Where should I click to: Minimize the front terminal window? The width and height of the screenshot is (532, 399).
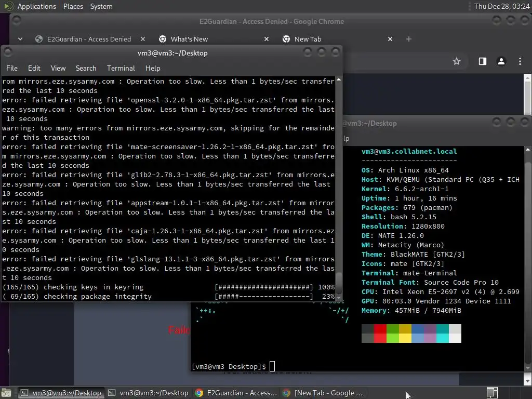pyautogui.click(x=308, y=52)
